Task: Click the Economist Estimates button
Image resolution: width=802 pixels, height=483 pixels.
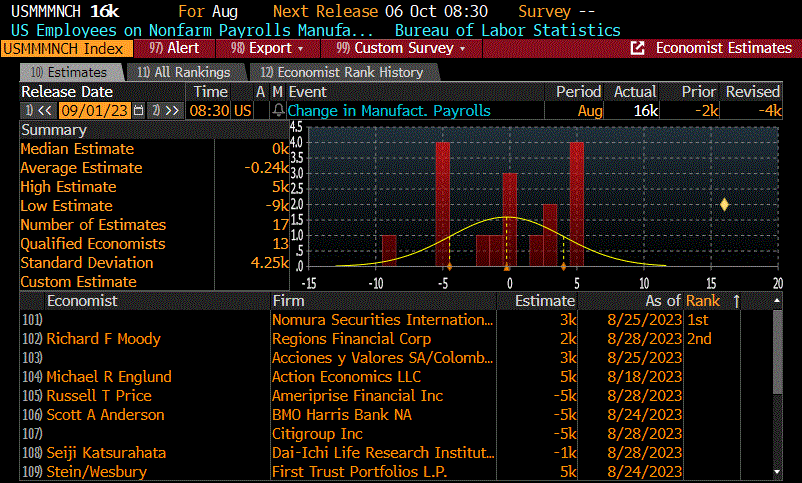Action: pos(723,48)
